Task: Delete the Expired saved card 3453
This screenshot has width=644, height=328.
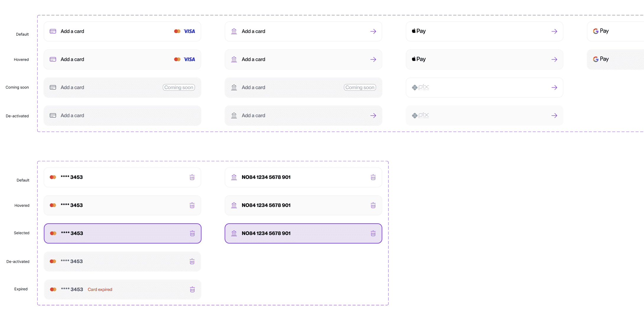Action: coord(192,289)
